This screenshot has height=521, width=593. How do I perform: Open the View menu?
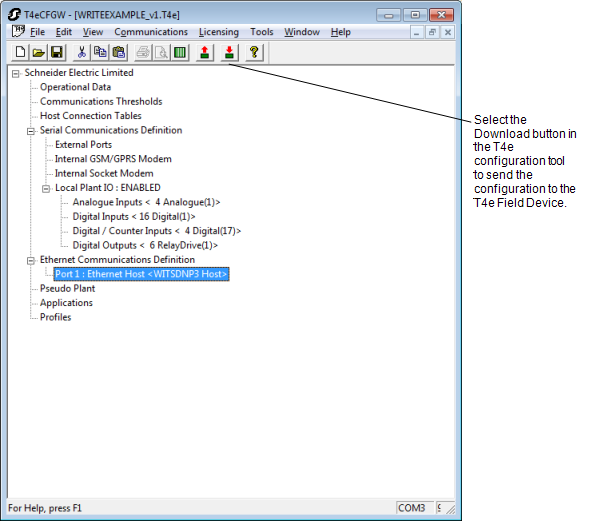(x=93, y=32)
